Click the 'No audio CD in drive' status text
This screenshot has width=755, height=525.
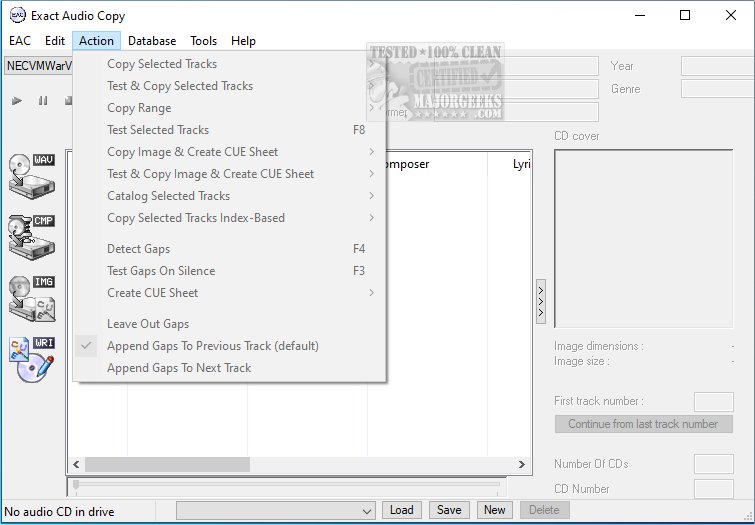tap(59, 512)
